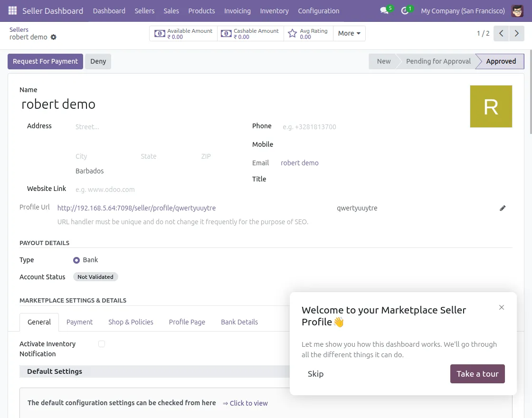Click the Avg Rating star icon
The image size is (532, 418).
tap(292, 33)
